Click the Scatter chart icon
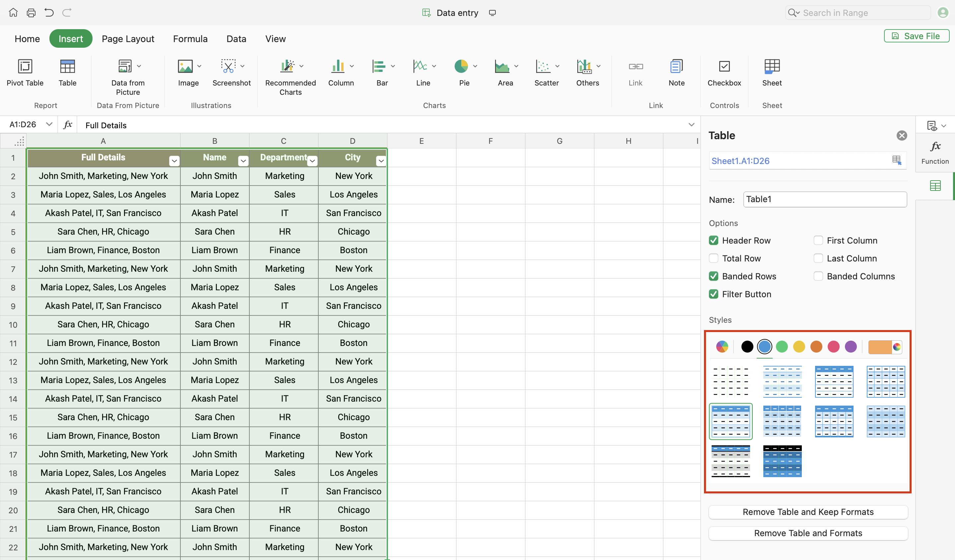The width and height of the screenshot is (955, 560). click(x=543, y=67)
